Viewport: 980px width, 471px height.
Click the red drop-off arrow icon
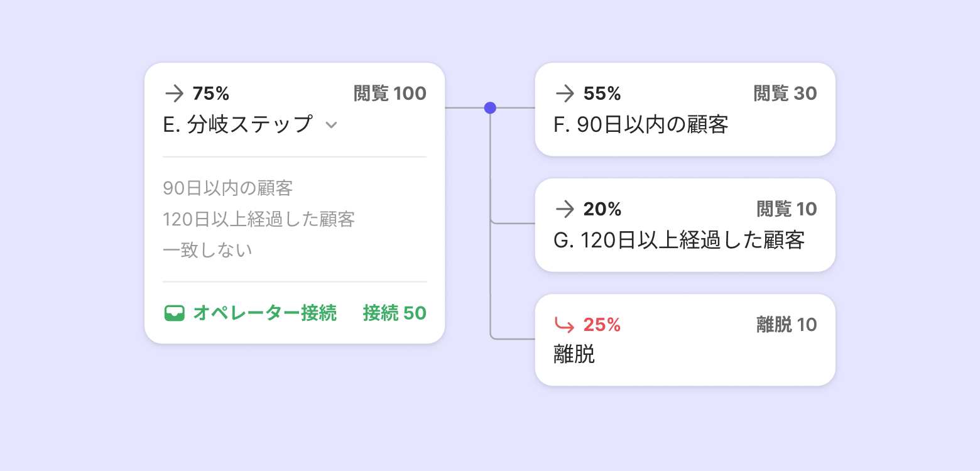tap(565, 325)
